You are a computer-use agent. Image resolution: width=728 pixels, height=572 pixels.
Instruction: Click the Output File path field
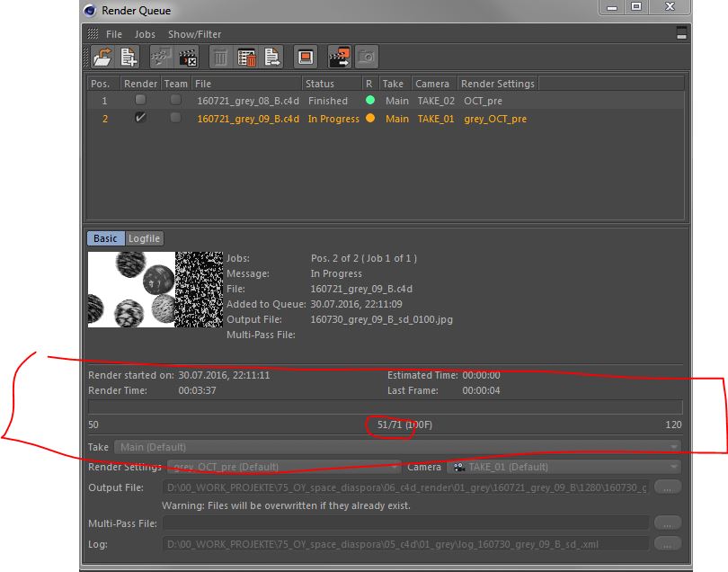(x=405, y=487)
